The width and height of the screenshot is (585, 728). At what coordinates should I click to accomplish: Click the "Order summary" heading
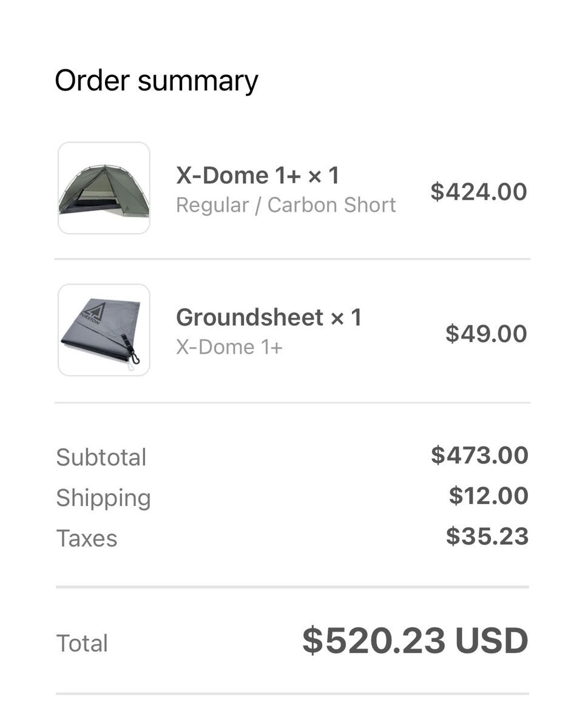tap(157, 81)
